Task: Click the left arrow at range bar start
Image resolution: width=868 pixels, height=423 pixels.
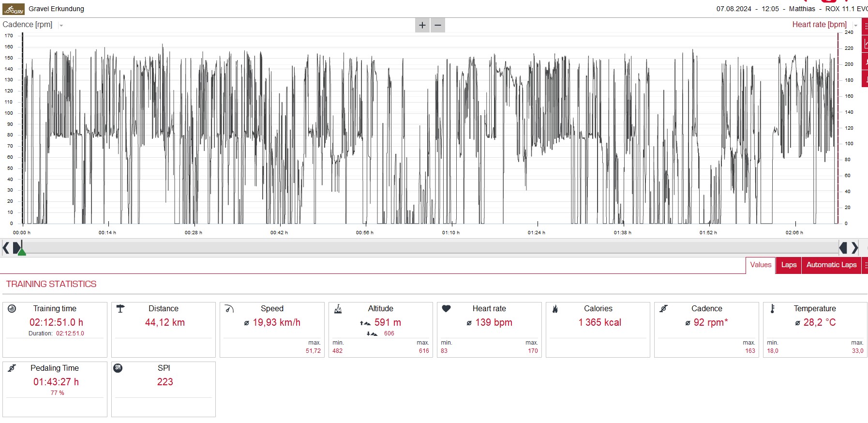Action: (x=6, y=248)
